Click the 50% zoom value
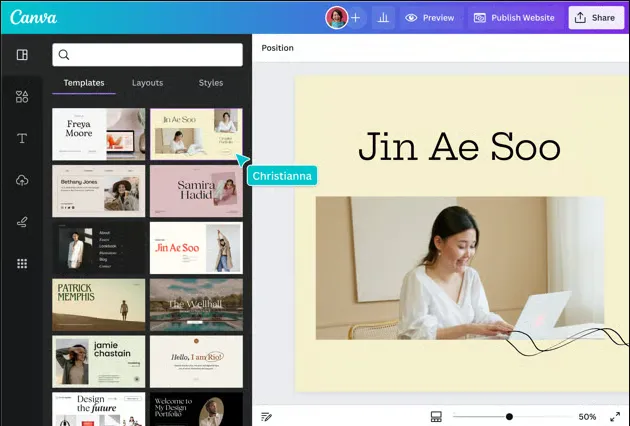Viewport: 630px width, 426px height. (x=587, y=417)
